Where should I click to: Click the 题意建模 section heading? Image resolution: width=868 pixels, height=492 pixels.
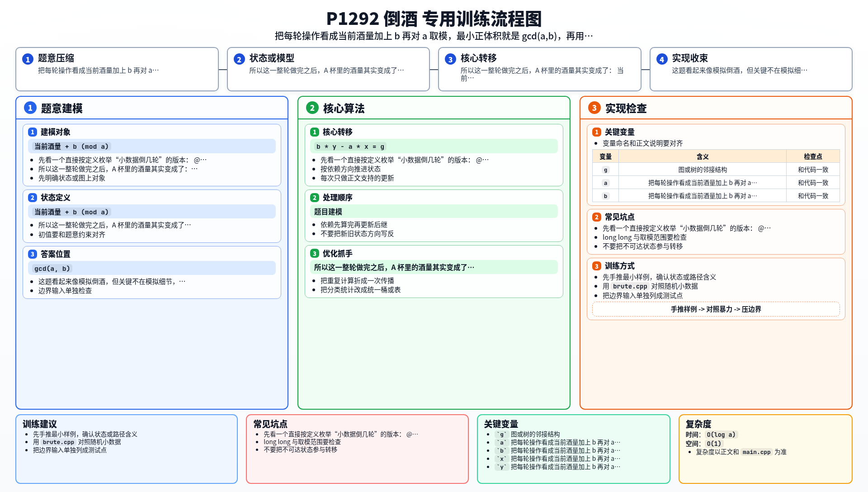62,109
